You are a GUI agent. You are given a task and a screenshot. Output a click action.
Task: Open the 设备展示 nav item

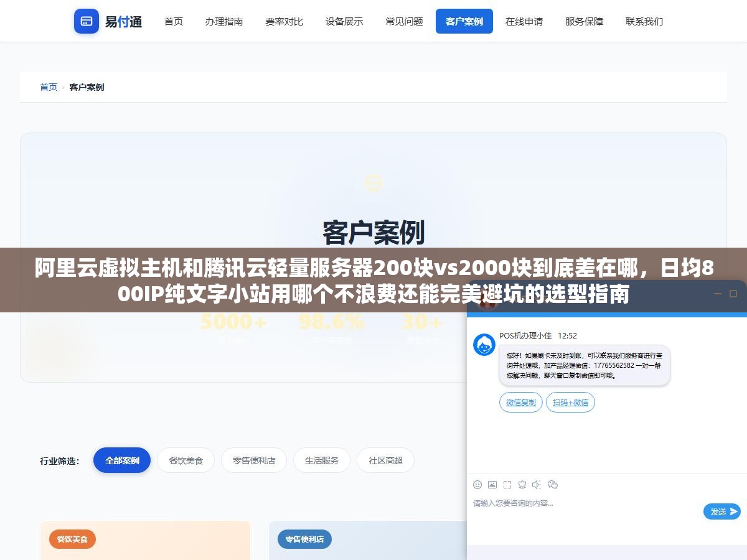344,21
